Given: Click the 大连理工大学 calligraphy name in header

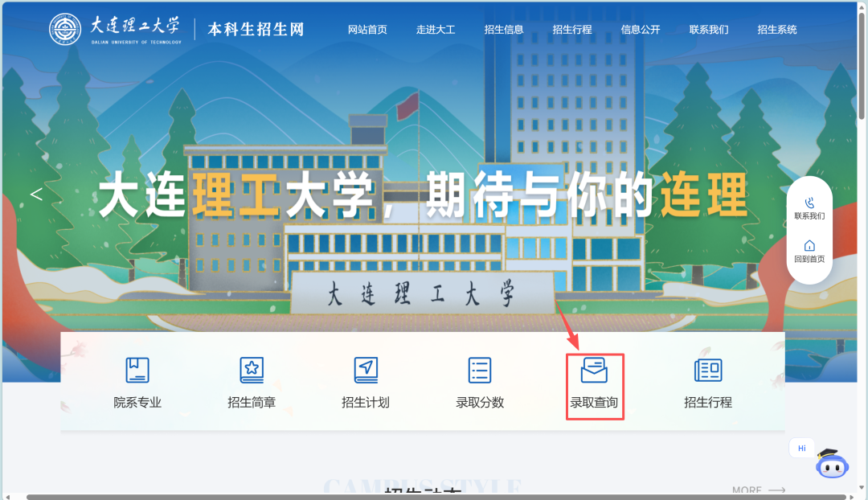Looking at the screenshot, I should tap(135, 26).
